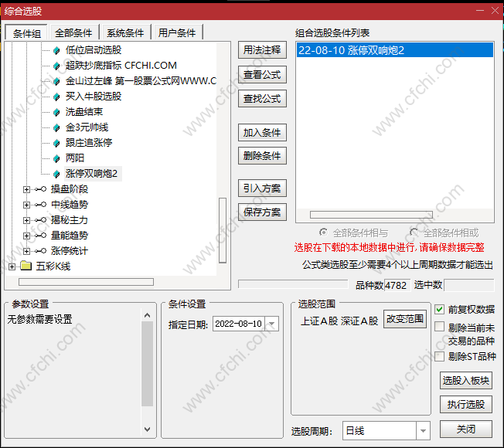
Task: Click the 选股入板块 button
Action: [466, 381]
